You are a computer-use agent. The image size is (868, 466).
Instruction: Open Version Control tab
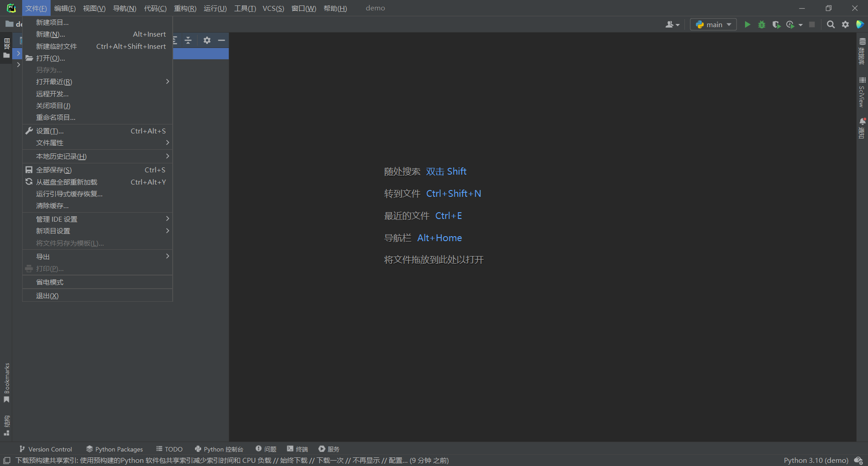tap(46, 449)
